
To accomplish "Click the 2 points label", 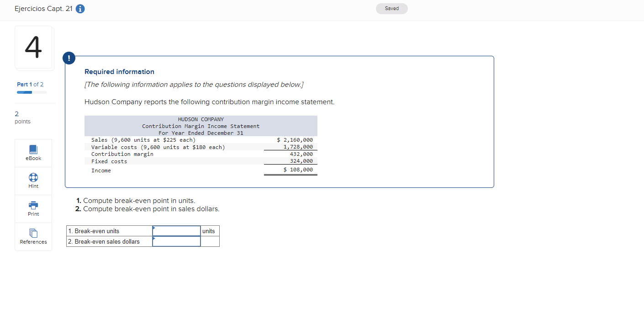I will tap(22, 117).
